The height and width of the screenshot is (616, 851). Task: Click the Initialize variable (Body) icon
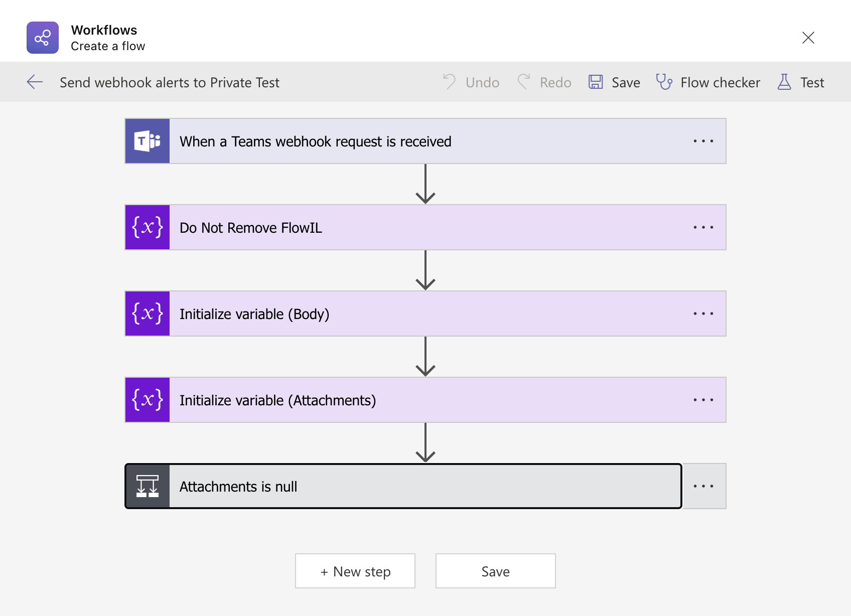[148, 314]
